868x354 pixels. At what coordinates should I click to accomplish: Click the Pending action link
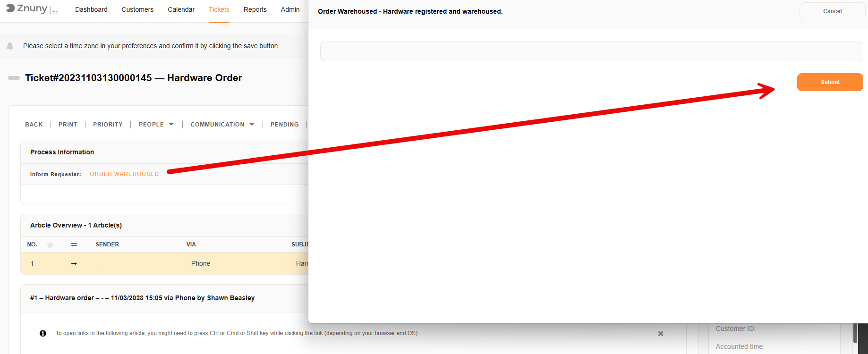click(x=284, y=125)
